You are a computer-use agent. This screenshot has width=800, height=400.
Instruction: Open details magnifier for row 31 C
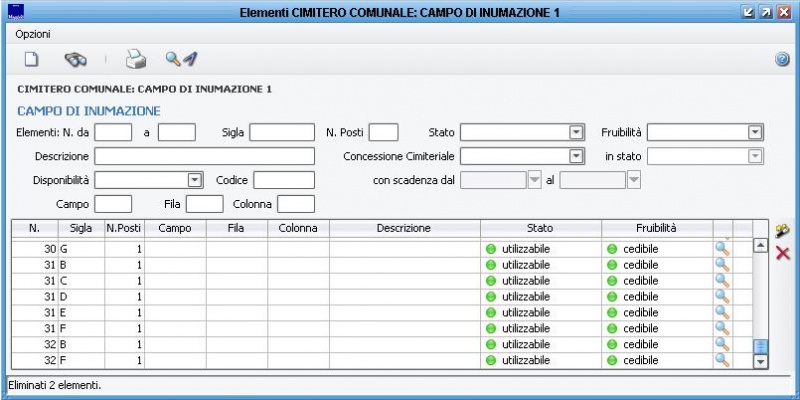(722, 281)
